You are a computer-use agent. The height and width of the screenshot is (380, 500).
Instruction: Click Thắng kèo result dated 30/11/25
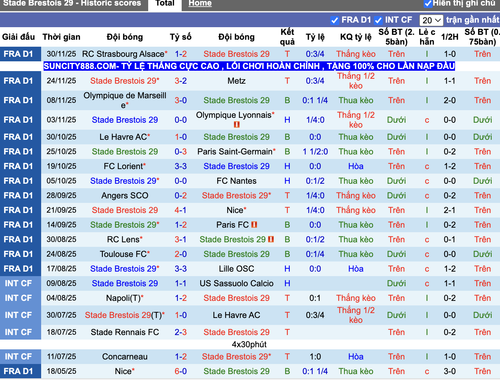click(356, 54)
